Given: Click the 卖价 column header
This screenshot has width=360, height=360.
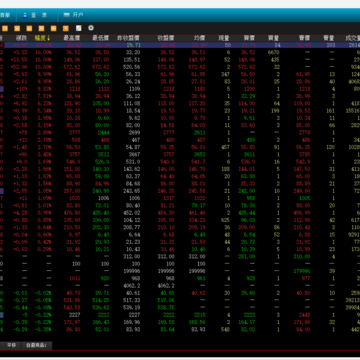Looking at the screenshot, I should coord(305,38).
